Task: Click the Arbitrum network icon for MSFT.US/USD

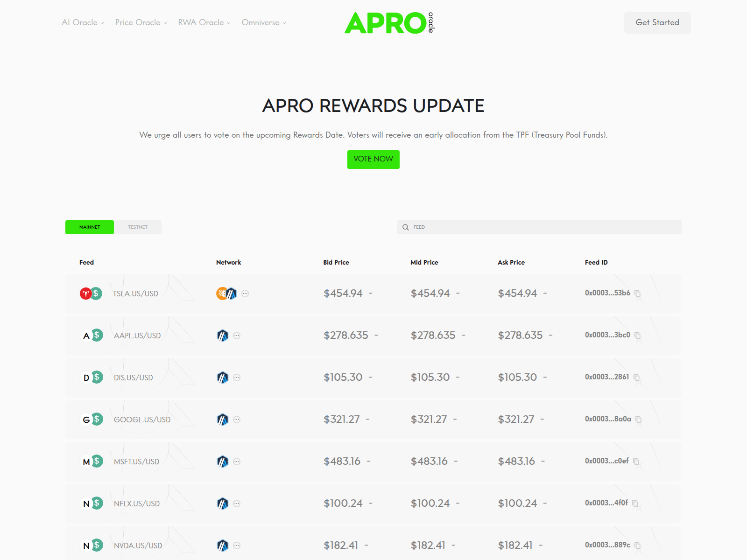Action: pos(223,462)
